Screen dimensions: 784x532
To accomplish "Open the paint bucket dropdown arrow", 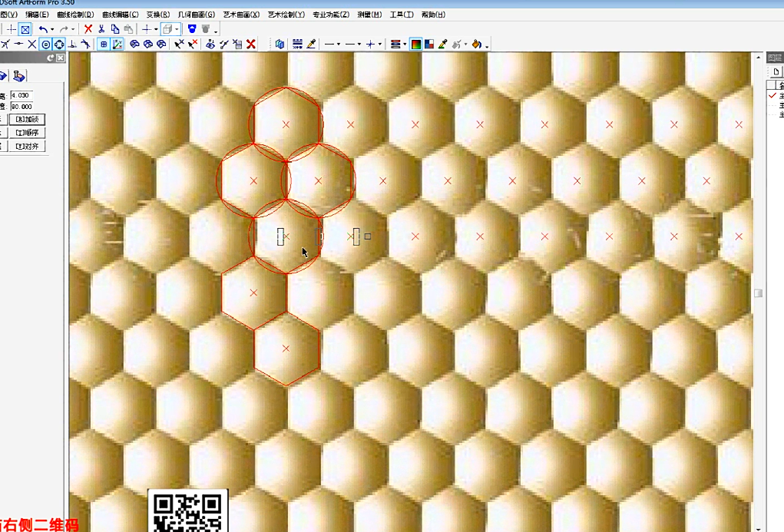I will tap(487, 45).
